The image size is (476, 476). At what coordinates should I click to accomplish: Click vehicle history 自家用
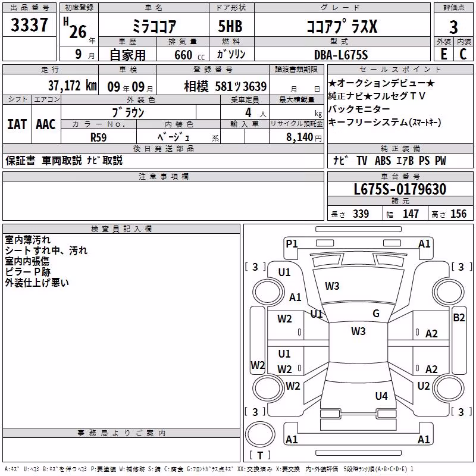[127, 55]
